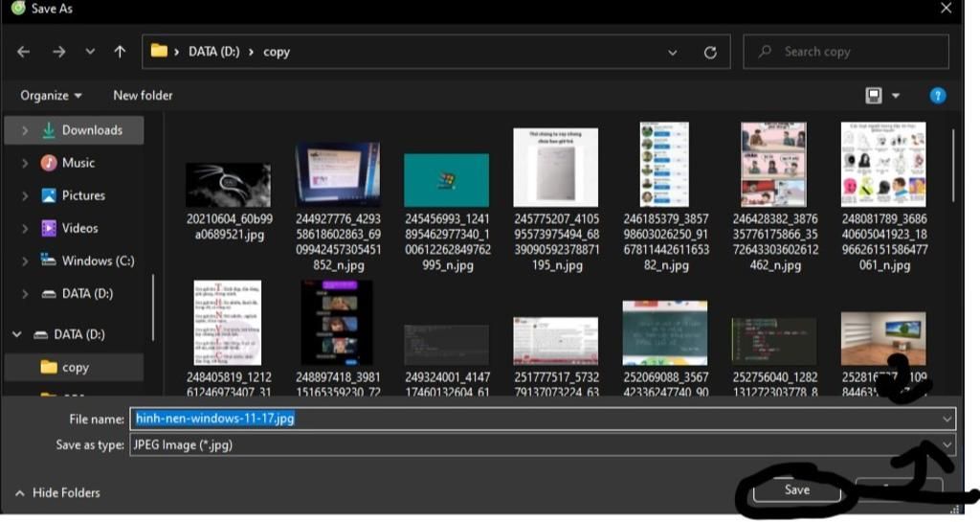Click the folder icon in address bar
Viewport: 980px width, 522px height.
point(159,51)
